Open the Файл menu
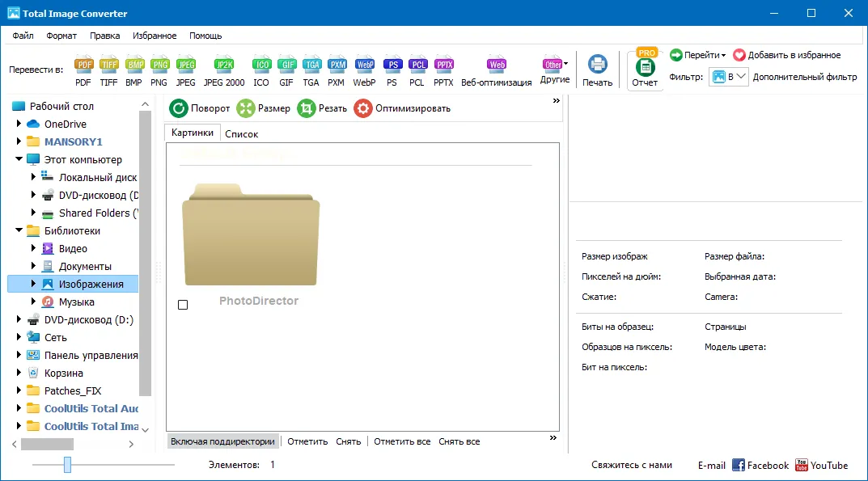 click(x=23, y=36)
